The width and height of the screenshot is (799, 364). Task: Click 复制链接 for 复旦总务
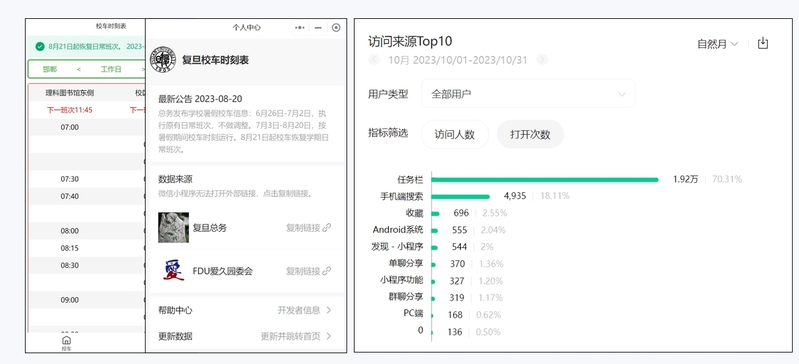click(303, 228)
